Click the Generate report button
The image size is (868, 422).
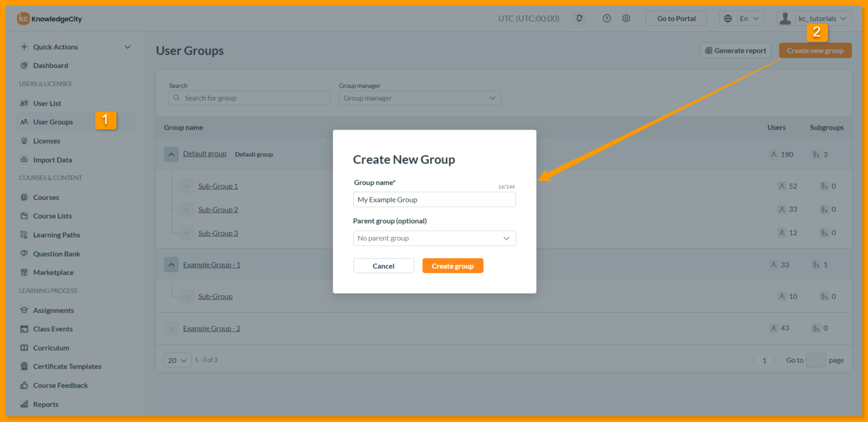[x=736, y=51]
